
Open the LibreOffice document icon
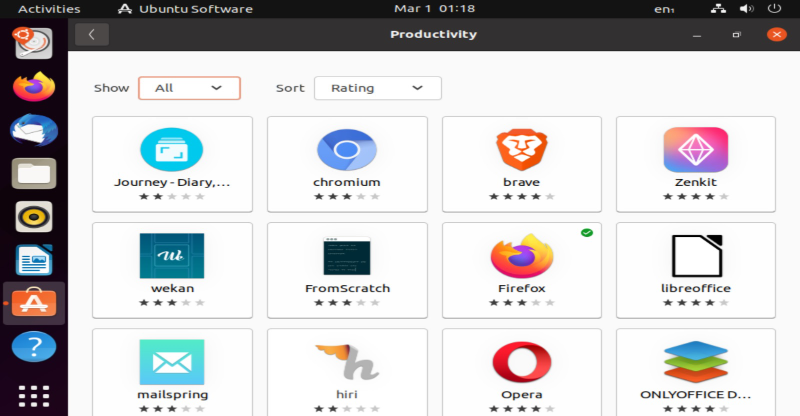tap(695, 256)
